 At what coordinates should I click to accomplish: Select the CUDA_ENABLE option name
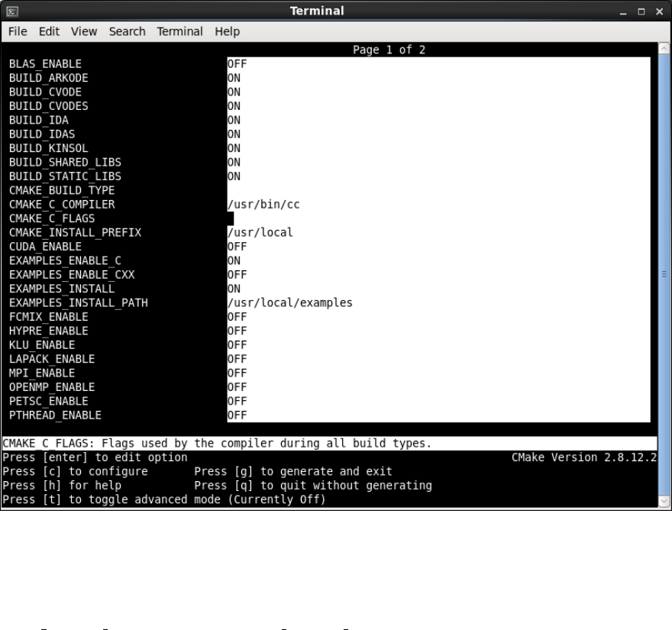tap(45, 247)
